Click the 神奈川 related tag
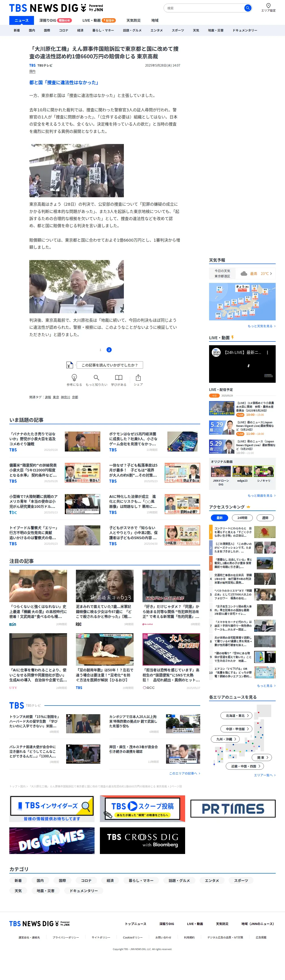This screenshot has height=980, width=285. click(65, 397)
